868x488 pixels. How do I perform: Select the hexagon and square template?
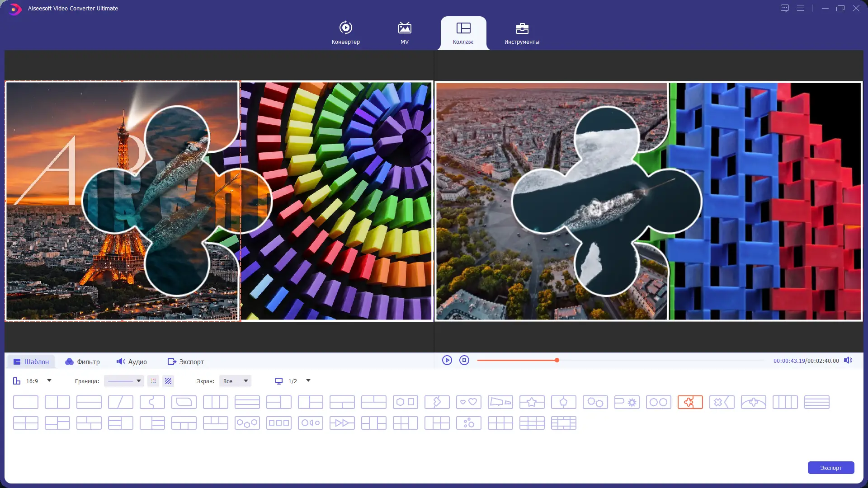[405, 402]
